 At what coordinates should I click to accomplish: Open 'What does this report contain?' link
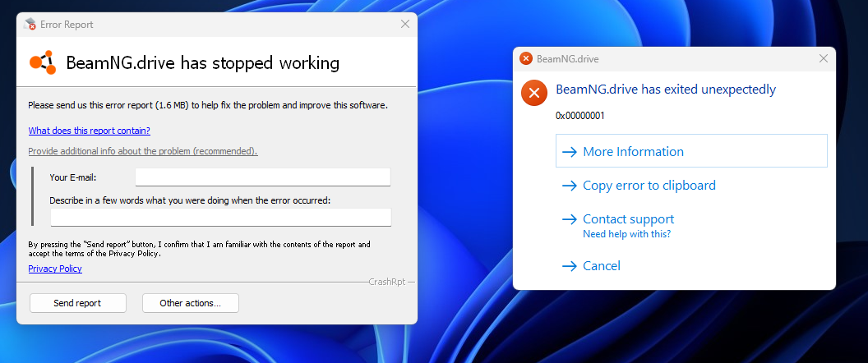(89, 131)
